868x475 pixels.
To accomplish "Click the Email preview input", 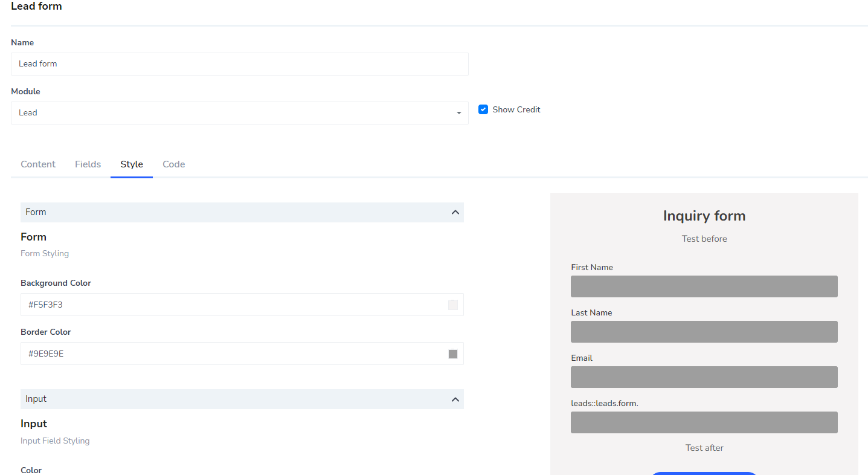I will [x=704, y=376].
